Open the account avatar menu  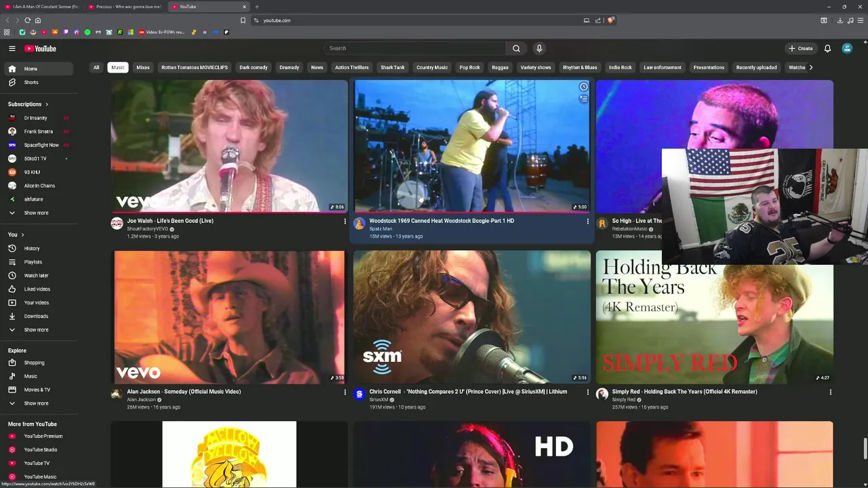847,48
